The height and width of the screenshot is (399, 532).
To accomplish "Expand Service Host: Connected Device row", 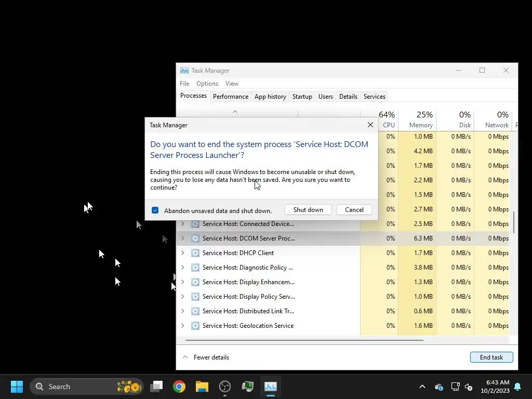I will tap(182, 224).
